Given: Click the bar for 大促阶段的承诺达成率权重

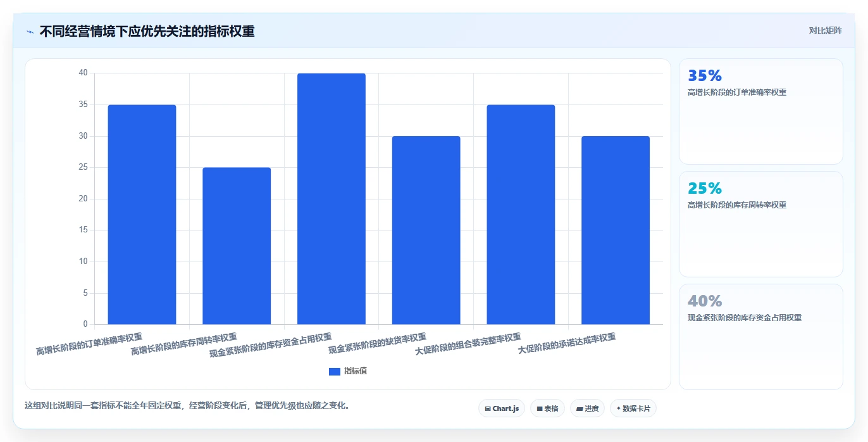Looking at the screenshot, I should tap(616, 230).
